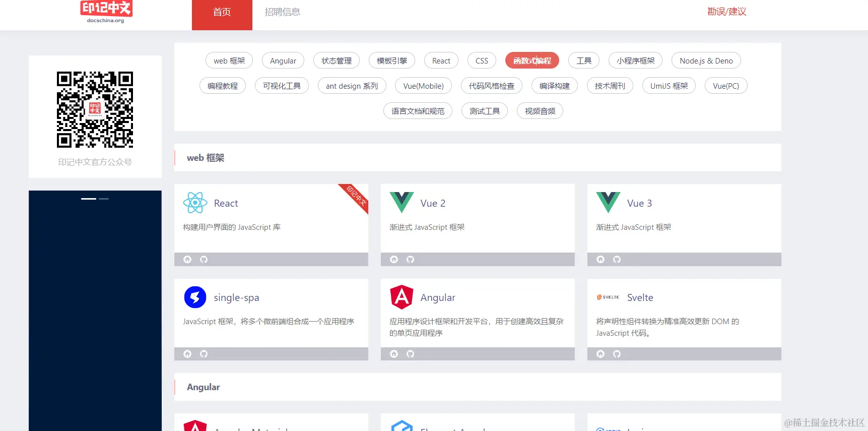Open Svelte card home icon
The image size is (868, 431).
click(600, 354)
